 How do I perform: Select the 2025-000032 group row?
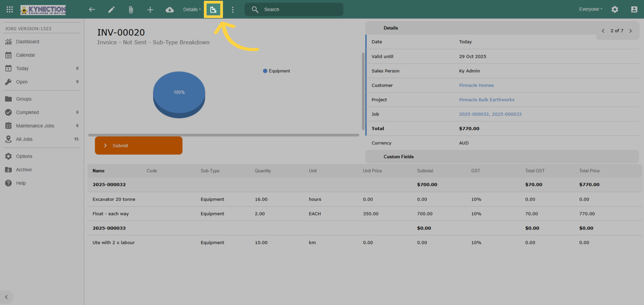(365, 185)
